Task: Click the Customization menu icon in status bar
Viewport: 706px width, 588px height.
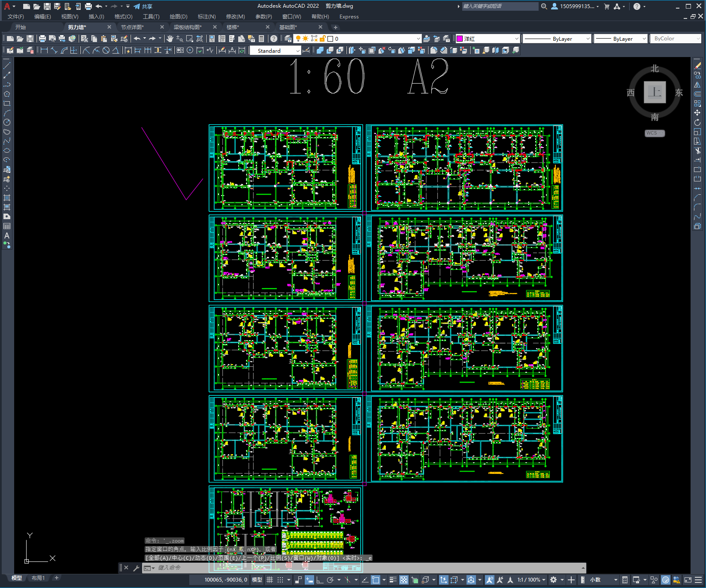Action: pos(698,580)
